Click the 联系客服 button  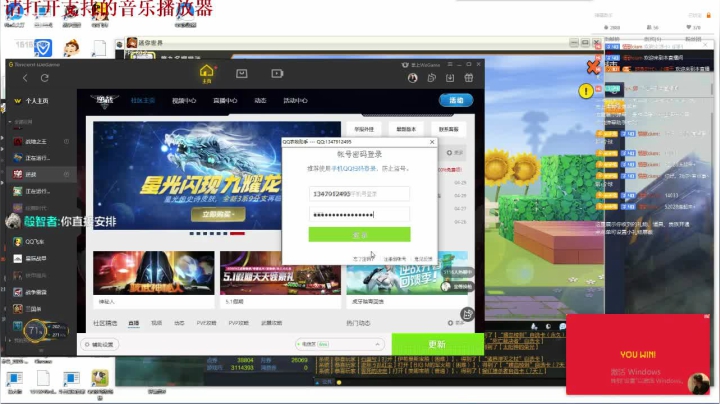449,129
